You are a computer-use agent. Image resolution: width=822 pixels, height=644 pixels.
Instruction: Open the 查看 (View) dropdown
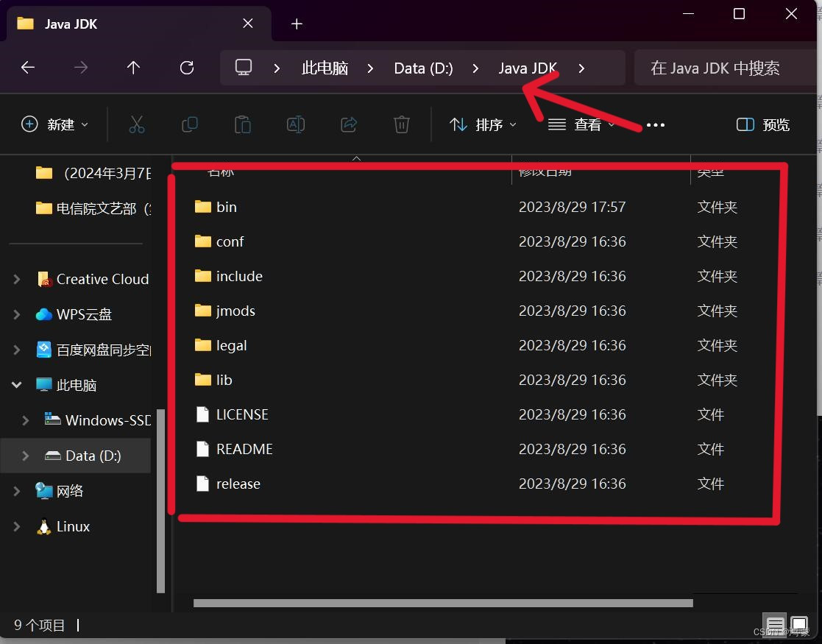pos(581,125)
